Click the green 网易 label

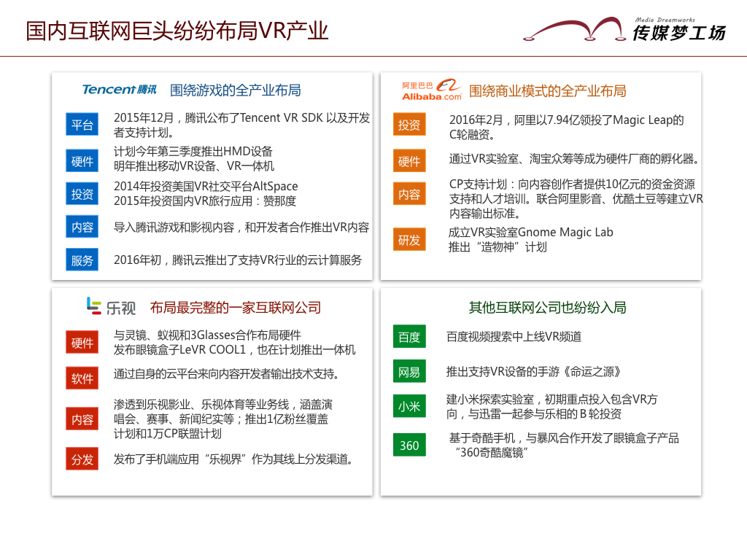(x=409, y=373)
